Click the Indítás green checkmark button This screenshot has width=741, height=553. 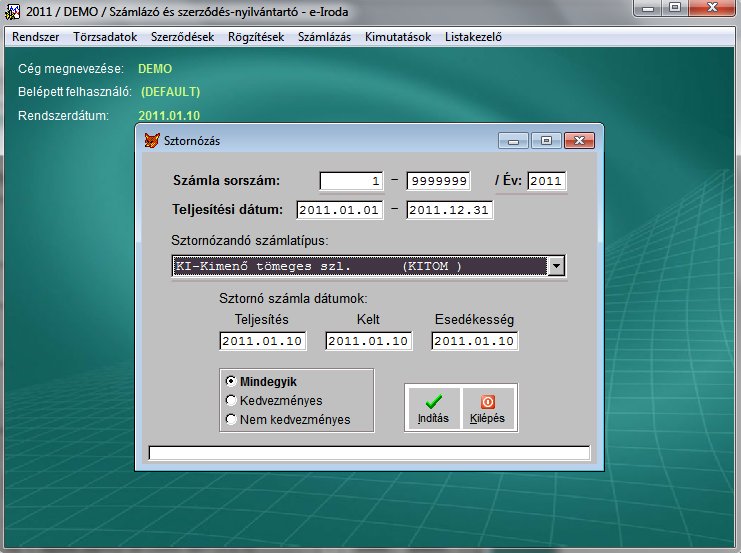tap(433, 408)
